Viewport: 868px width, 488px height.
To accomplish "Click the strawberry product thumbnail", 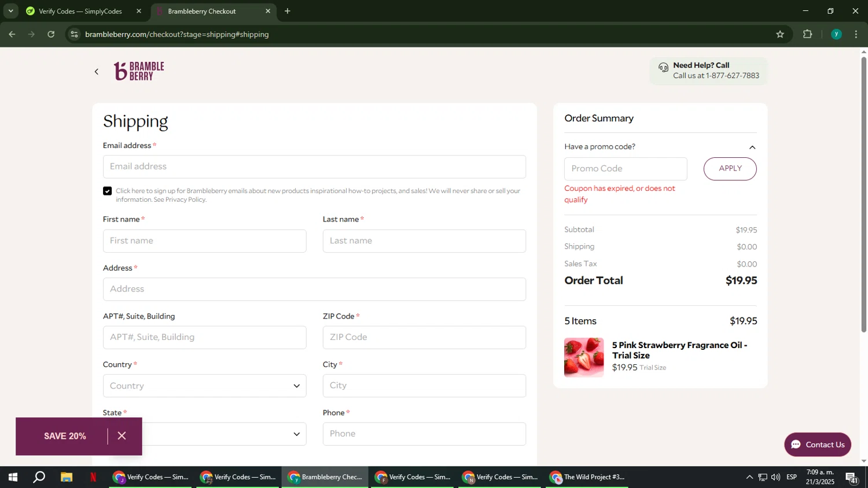I will coord(584,357).
